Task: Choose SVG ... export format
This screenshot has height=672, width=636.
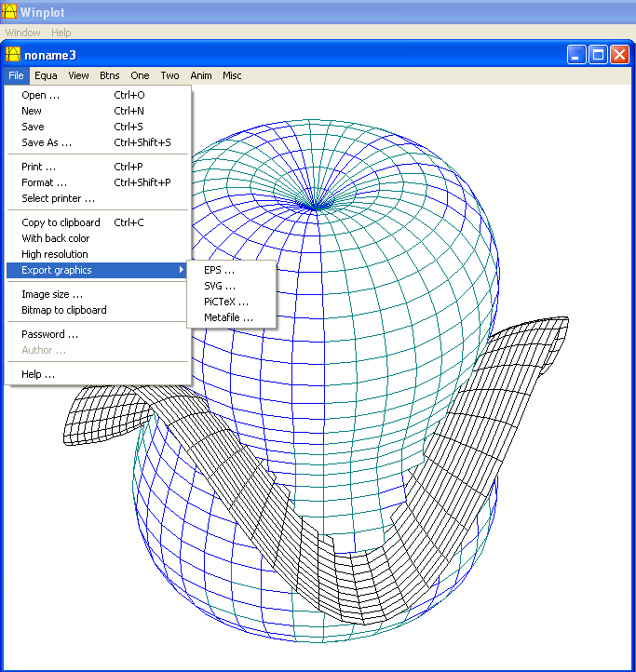Action: pyautogui.click(x=232, y=286)
